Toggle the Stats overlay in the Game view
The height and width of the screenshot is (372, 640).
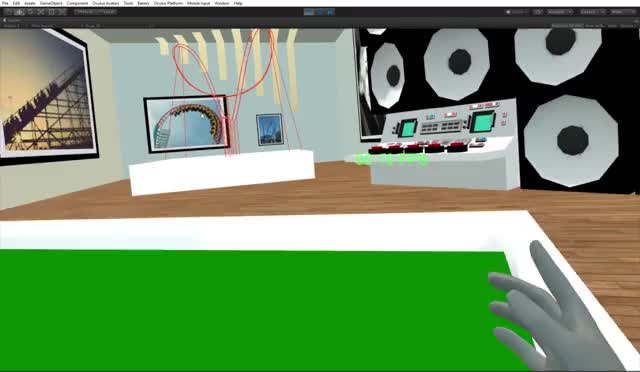pos(612,26)
